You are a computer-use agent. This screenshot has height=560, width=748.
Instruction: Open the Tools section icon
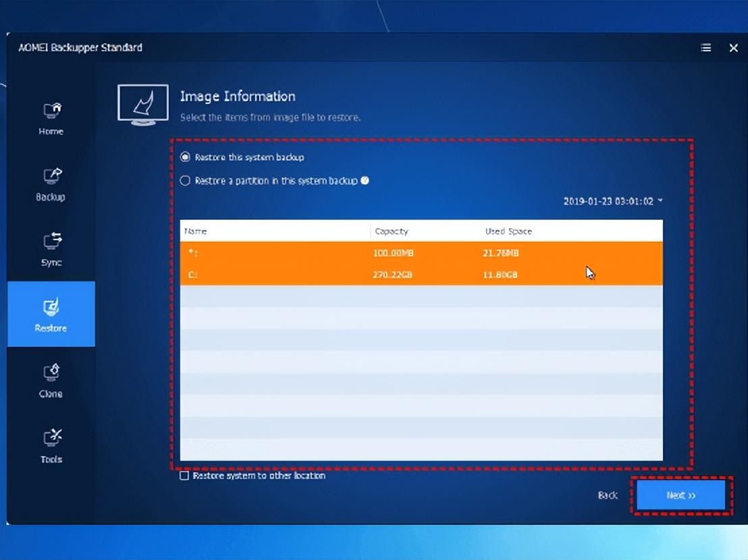click(52, 437)
